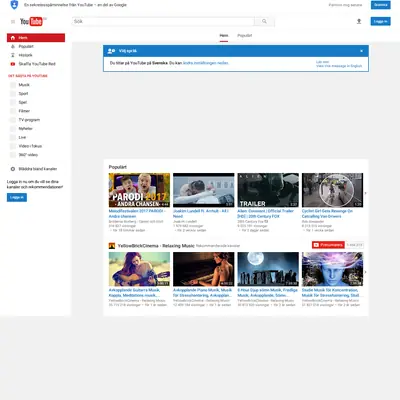400x400 pixels.
Task: Show next videos in YellowBrickCinema row
Action: (x=365, y=272)
